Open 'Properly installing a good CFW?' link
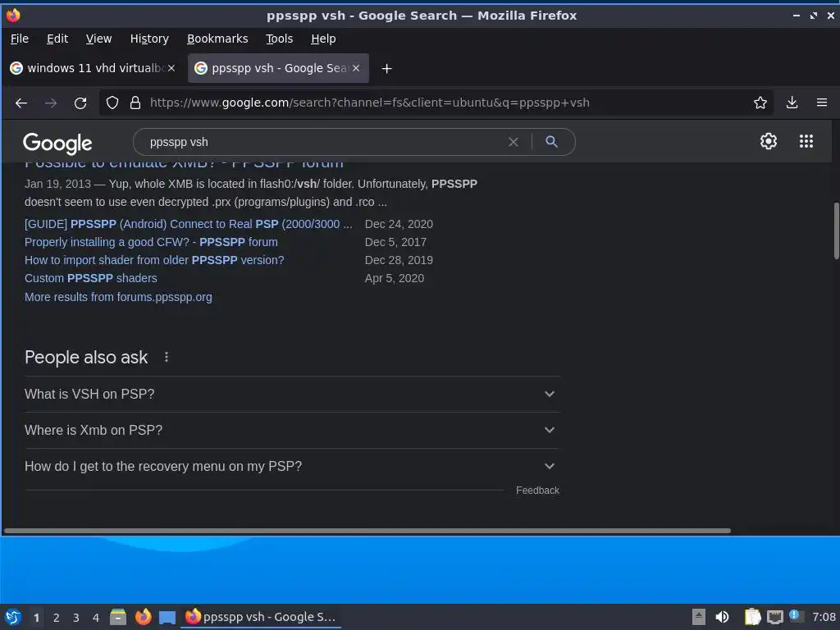The image size is (840, 630). [151, 242]
